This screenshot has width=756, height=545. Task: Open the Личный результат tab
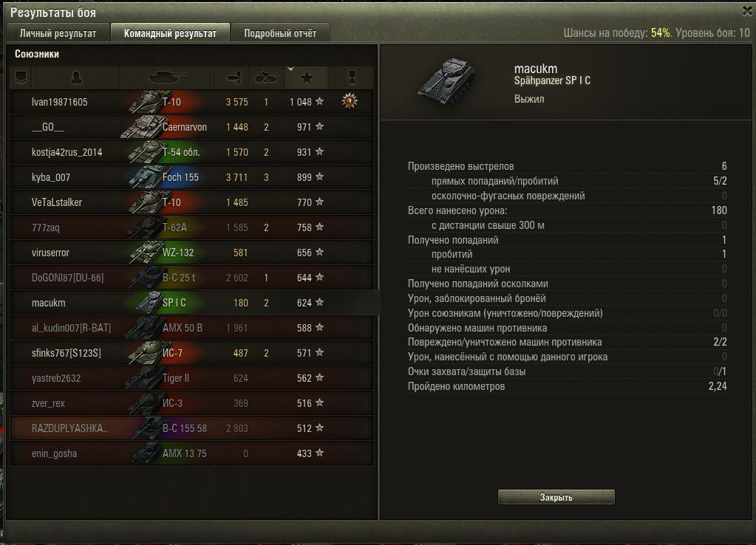pos(58,32)
